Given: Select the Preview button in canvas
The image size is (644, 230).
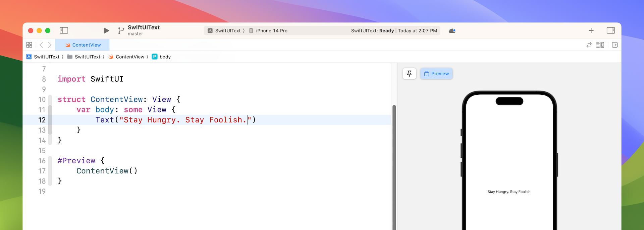Looking at the screenshot, I should (x=436, y=74).
